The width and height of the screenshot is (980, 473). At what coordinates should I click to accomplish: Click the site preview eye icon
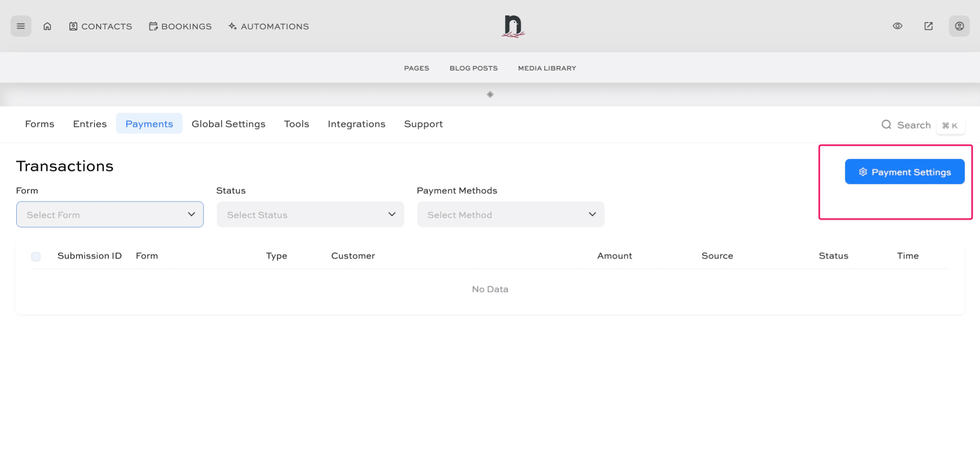[x=897, y=26]
